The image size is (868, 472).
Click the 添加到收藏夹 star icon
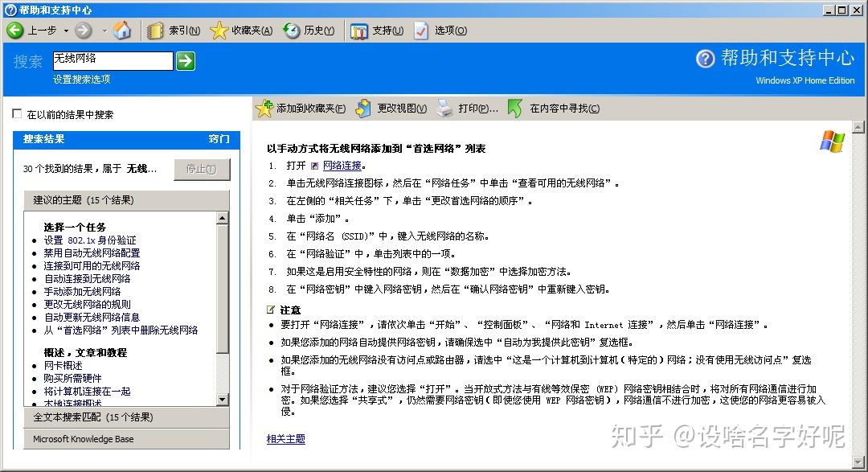coord(264,109)
